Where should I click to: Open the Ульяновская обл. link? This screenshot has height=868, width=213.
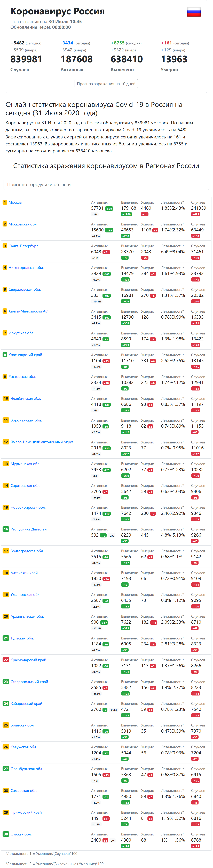coord(26,594)
